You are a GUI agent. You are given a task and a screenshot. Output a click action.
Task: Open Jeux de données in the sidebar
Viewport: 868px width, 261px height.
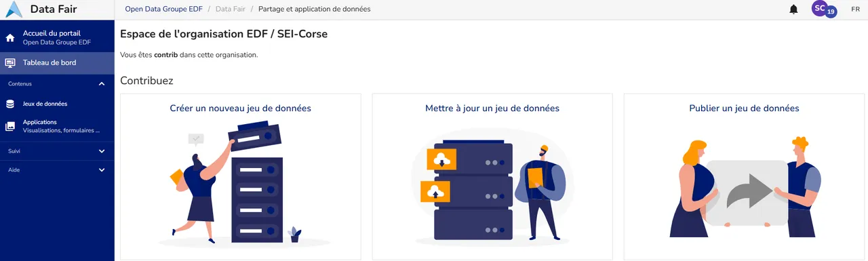pos(57,104)
